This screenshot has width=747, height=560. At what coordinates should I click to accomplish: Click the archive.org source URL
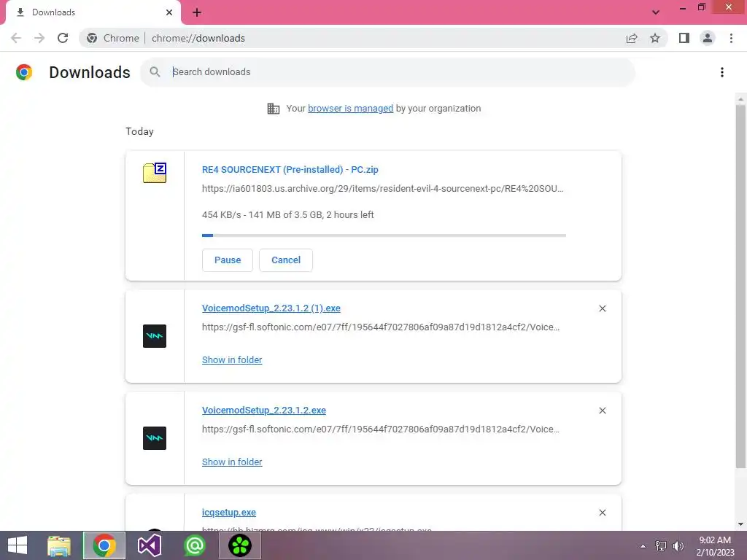[x=382, y=189]
